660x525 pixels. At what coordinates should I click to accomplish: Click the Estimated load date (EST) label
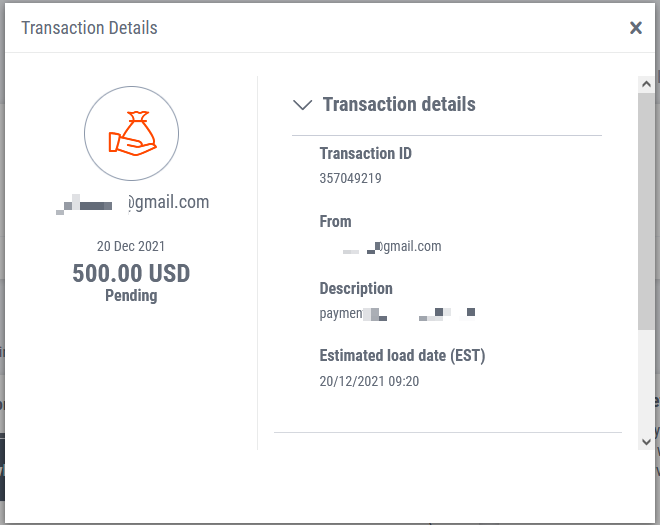coord(402,356)
